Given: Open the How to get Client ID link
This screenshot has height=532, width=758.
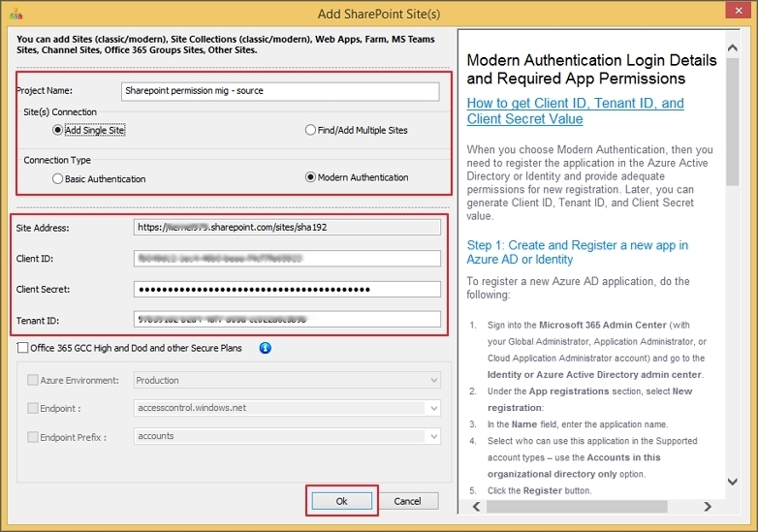Looking at the screenshot, I should coord(575,111).
